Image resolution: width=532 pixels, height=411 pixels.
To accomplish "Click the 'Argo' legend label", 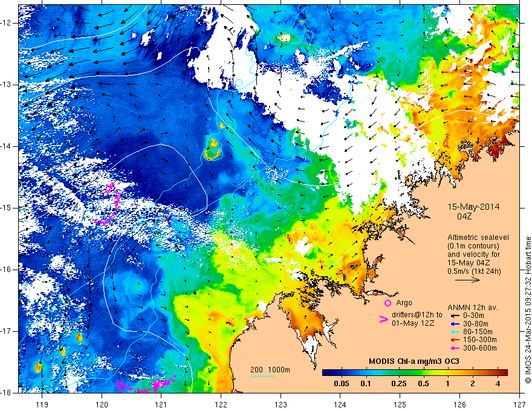I will click(x=404, y=303).
